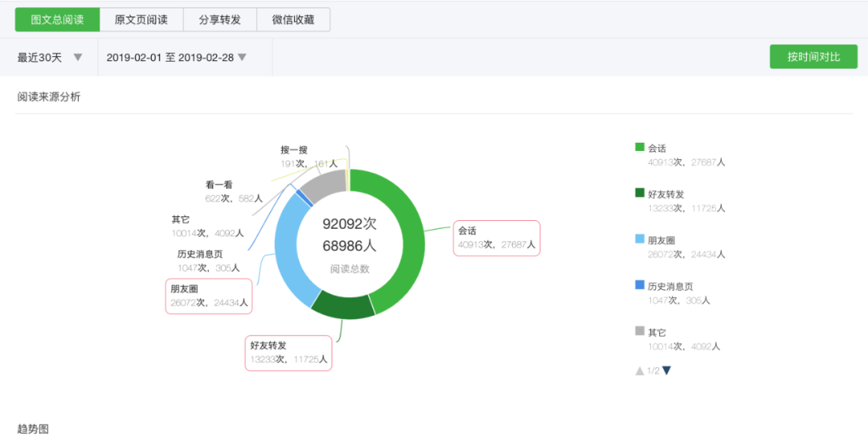This screenshot has height=445, width=868.
Task: Toggle the 会话 legend green square
Action: (640, 147)
